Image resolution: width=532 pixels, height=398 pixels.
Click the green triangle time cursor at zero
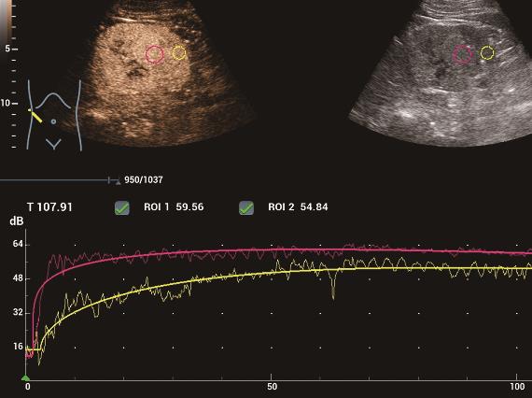tap(25, 377)
